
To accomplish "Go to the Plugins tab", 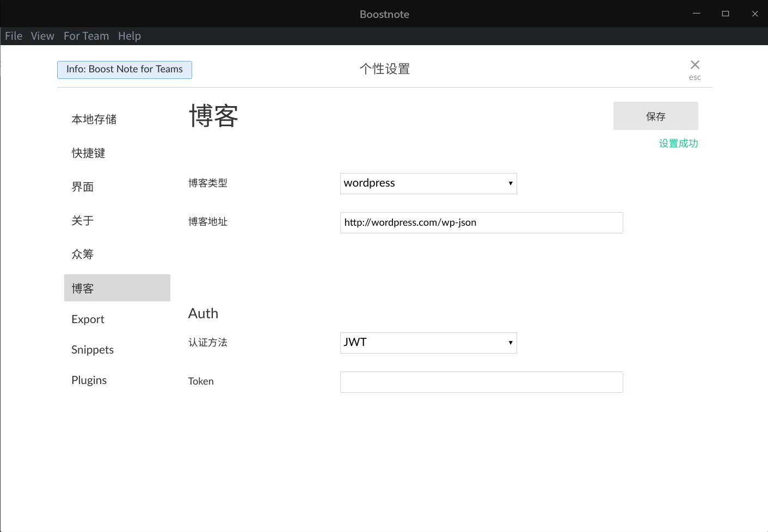I will (x=89, y=380).
